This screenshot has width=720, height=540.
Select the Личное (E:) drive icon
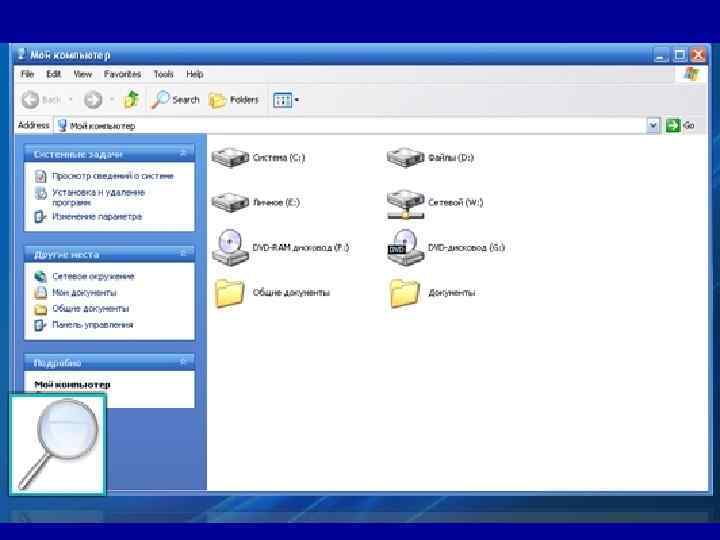[230, 202]
